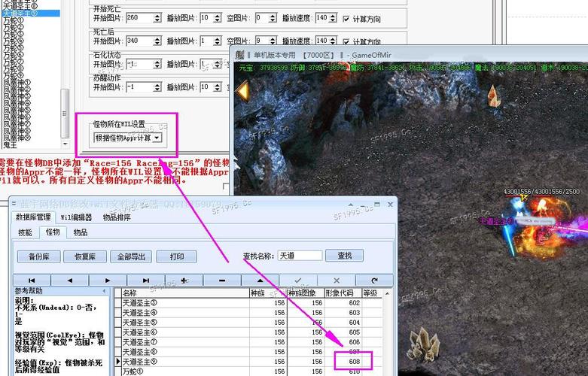
Task: Click the monster list scrollbar down arrow
Action: click(x=66, y=144)
